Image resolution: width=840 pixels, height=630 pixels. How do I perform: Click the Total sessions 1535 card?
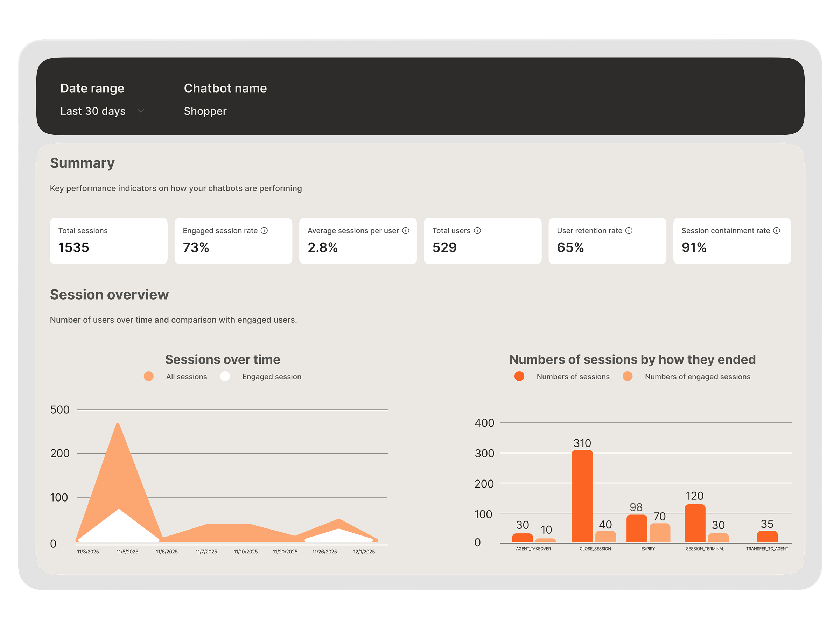click(x=108, y=241)
